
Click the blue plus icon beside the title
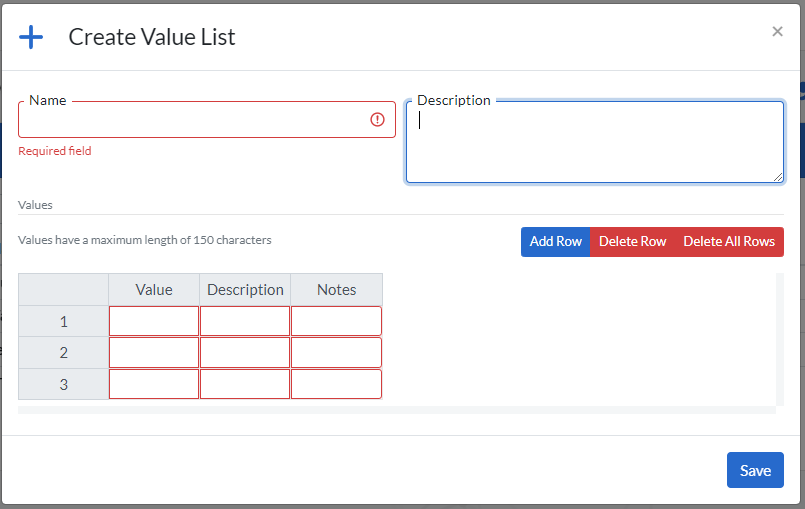point(32,38)
